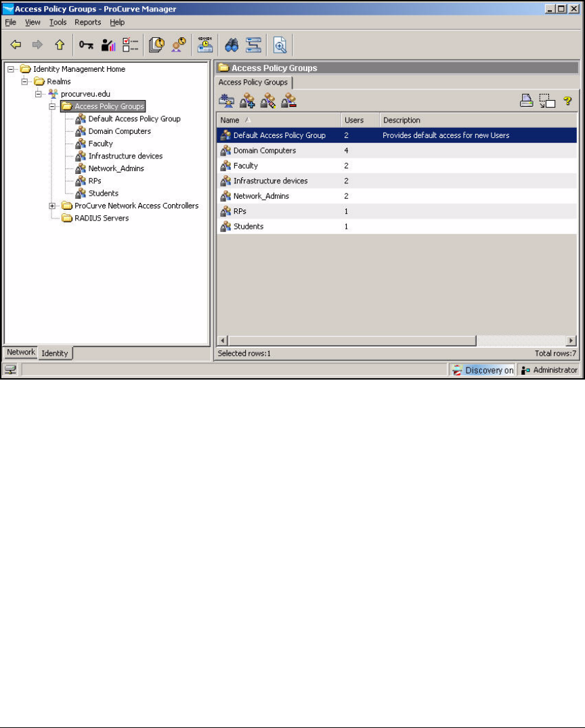Click the stacked pages with clock icon

[156, 45]
